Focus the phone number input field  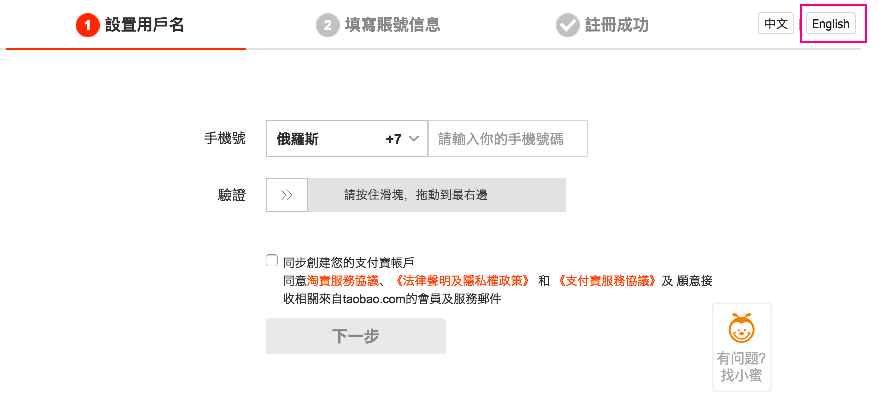507,139
